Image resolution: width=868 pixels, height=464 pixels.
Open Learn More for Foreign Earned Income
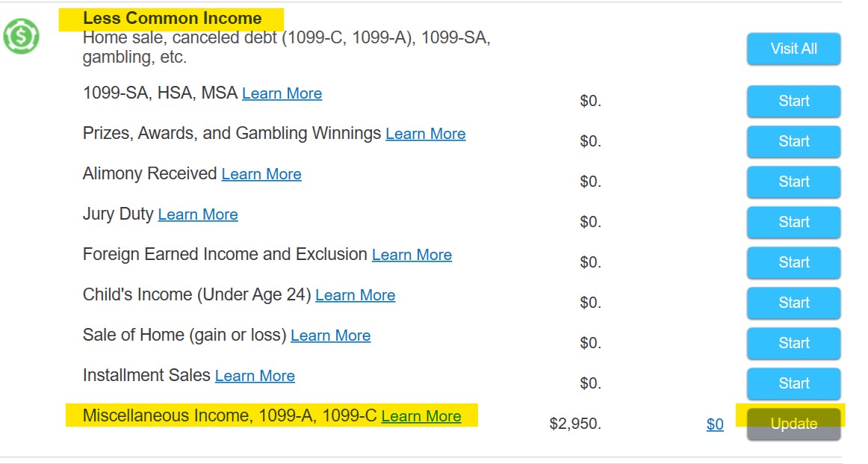tap(412, 256)
